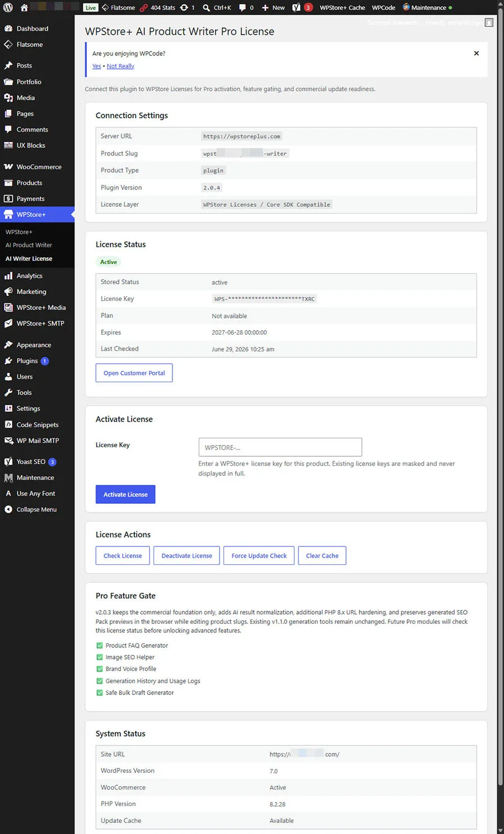Open the Dashboard sidebar icon

(x=8, y=29)
